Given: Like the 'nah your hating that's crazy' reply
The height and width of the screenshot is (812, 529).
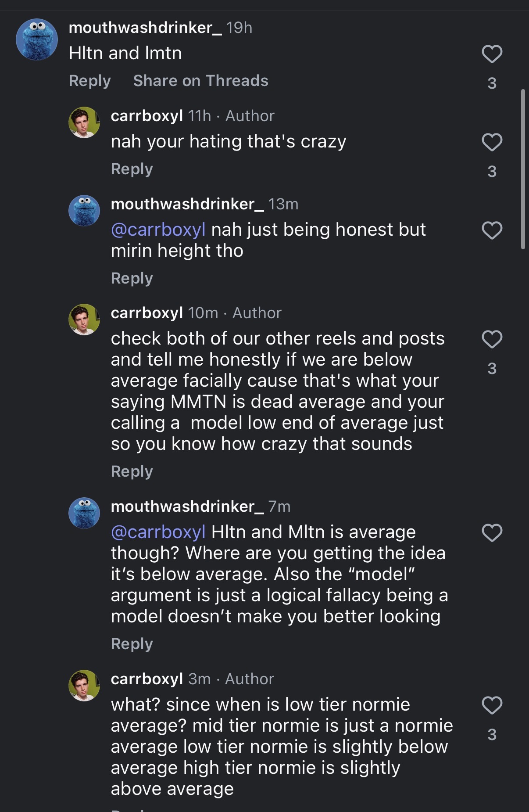Looking at the screenshot, I should (492, 143).
